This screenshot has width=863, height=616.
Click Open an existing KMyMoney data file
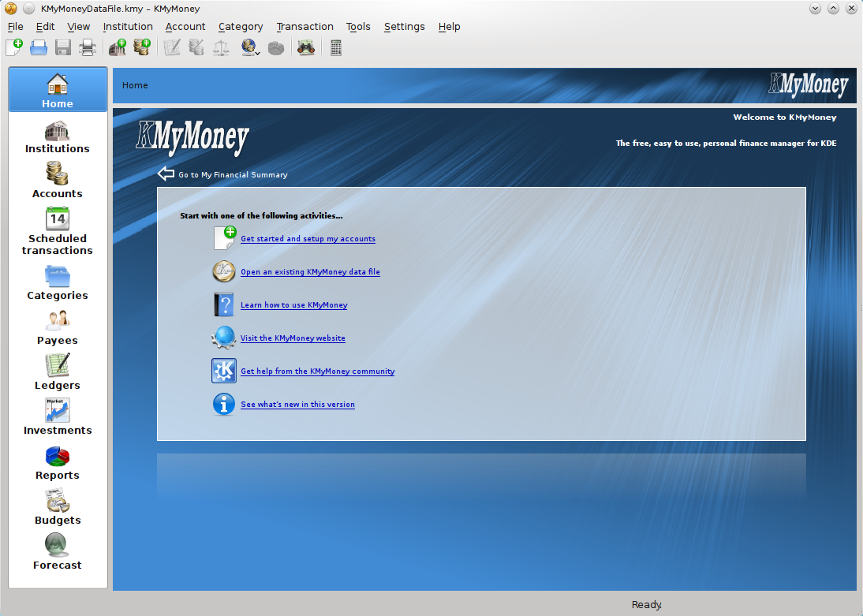point(310,271)
